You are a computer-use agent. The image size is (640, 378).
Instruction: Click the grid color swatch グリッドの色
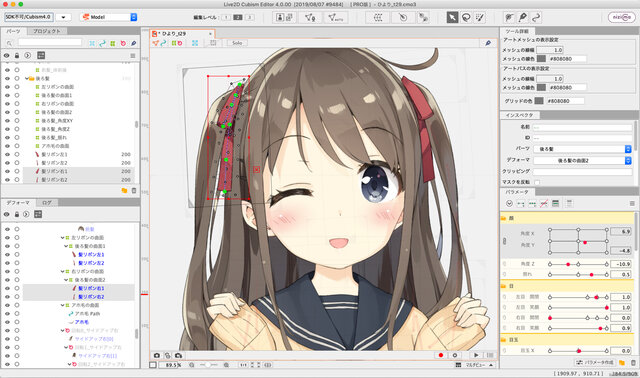point(539,101)
